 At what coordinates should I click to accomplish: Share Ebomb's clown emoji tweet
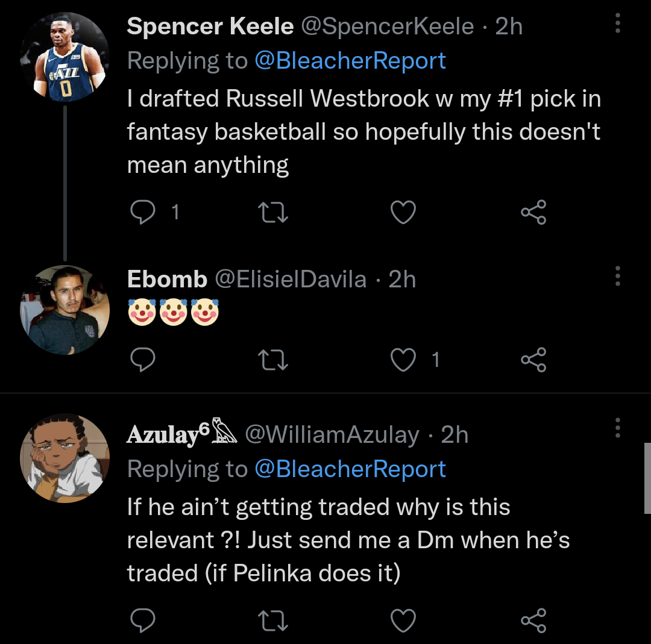point(533,360)
